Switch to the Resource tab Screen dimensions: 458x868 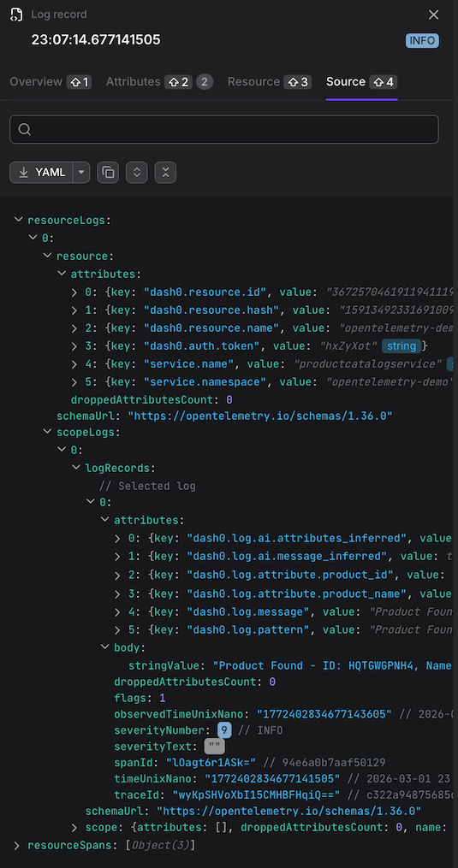[270, 82]
